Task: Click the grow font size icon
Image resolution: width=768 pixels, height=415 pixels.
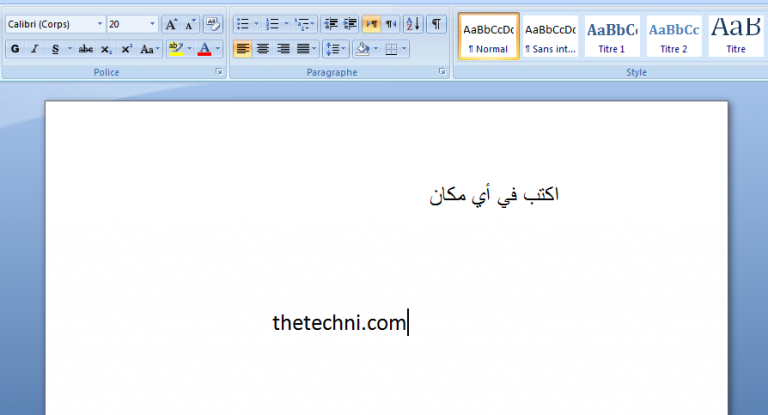Action: pyautogui.click(x=170, y=24)
